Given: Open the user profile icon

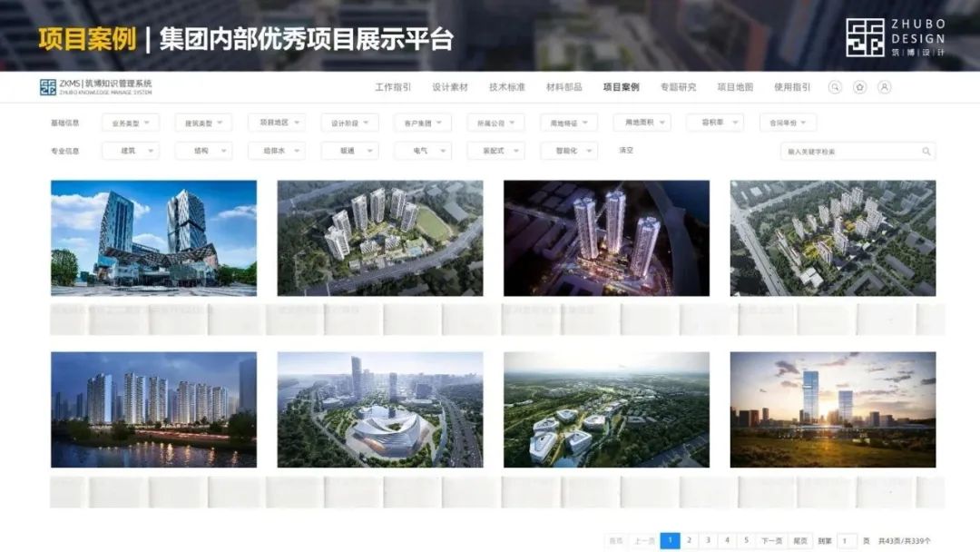Looking at the screenshot, I should pyautogui.click(x=885, y=88).
